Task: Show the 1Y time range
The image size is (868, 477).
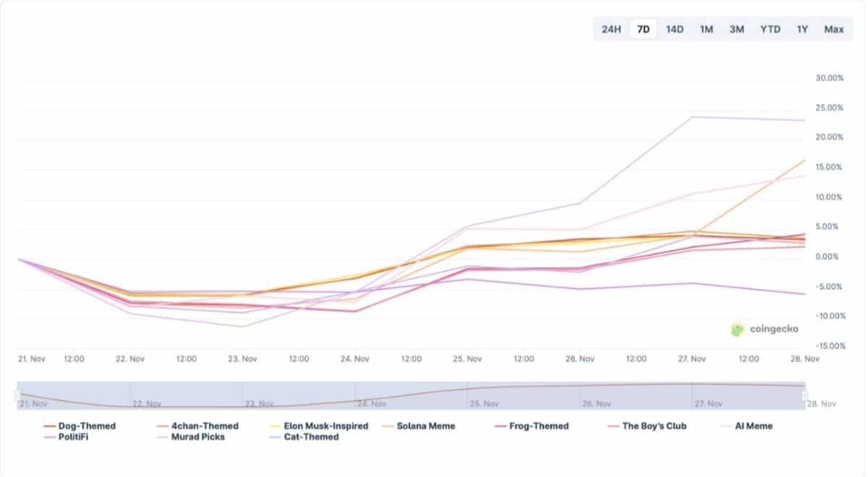Action: 802,30
